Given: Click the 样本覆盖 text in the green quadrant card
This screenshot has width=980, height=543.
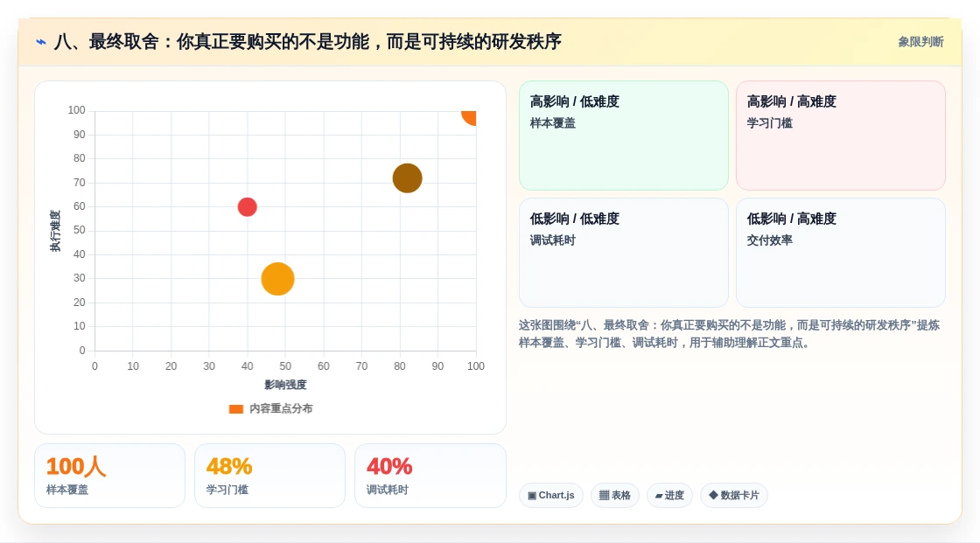Looking at the screenshot, I should click(552, 123).
